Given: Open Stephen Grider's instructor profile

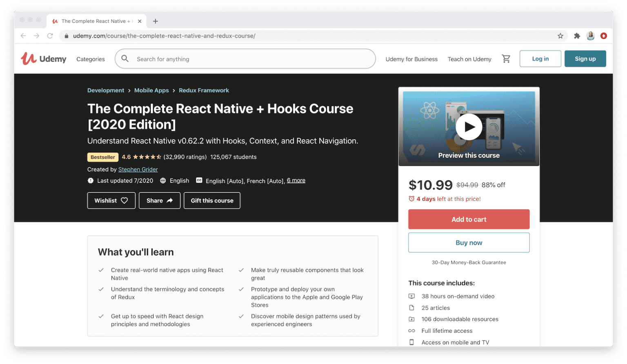Looking at the screenshot, I should (x=138, y=169).
